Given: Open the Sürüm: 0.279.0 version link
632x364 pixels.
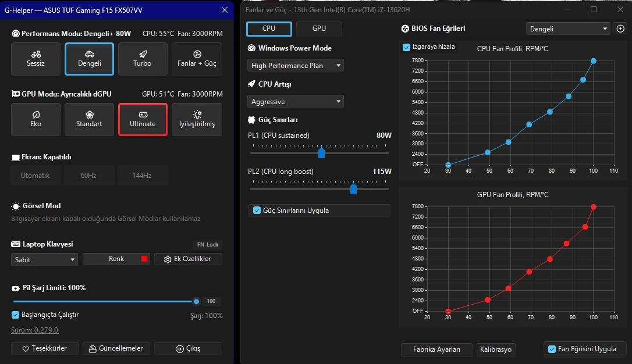Looking at the screenshot, I should [x=35, y=330].
